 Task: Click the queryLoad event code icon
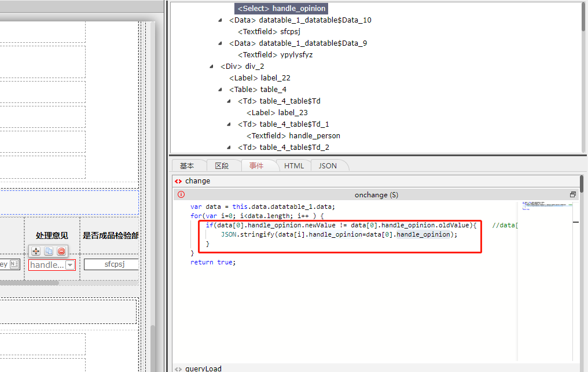tap(178, 369)
